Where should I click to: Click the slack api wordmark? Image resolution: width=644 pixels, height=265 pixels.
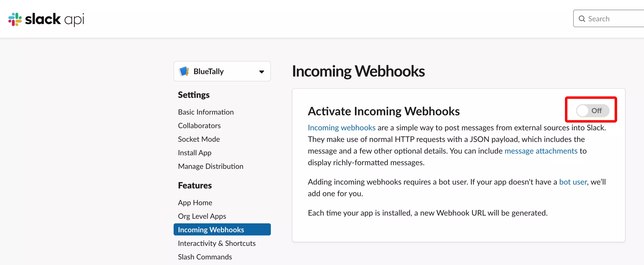pyautogui.click(x=55, y=19)
